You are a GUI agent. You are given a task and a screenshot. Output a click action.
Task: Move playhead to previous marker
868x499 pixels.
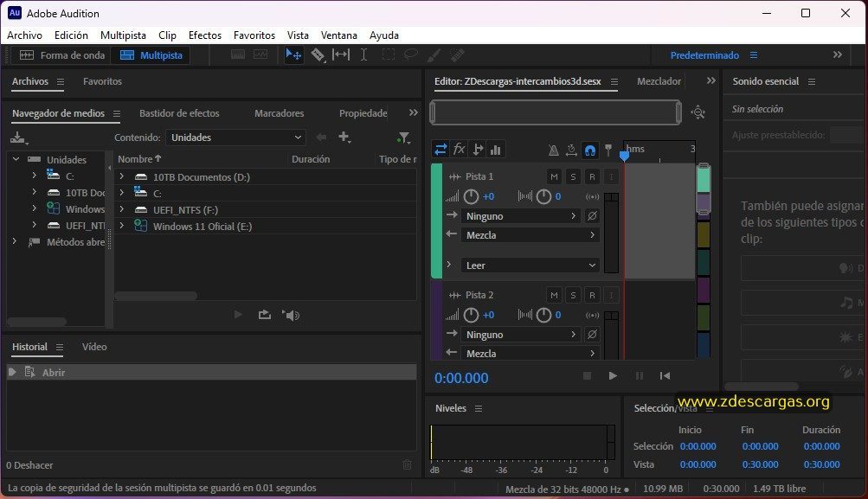pos(665,375)
